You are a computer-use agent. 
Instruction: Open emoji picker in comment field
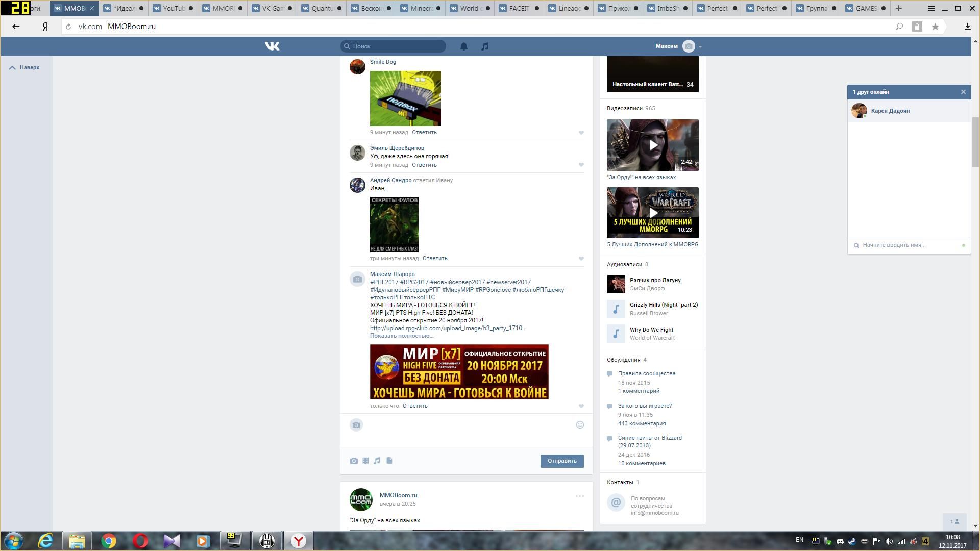click(x=580, y=425)
